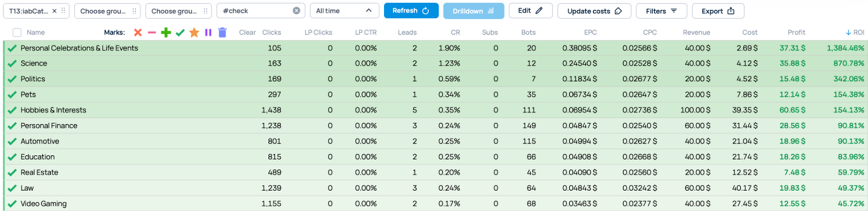The width and height of the screenshot is (868, 211).
Task: Select the Personal Finance row name
Action: pyautogui.click(x=49, y=126)
